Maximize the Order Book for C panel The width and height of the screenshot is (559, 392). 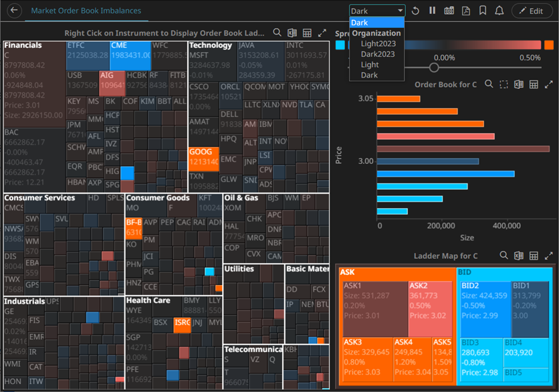tap(549, 84)
